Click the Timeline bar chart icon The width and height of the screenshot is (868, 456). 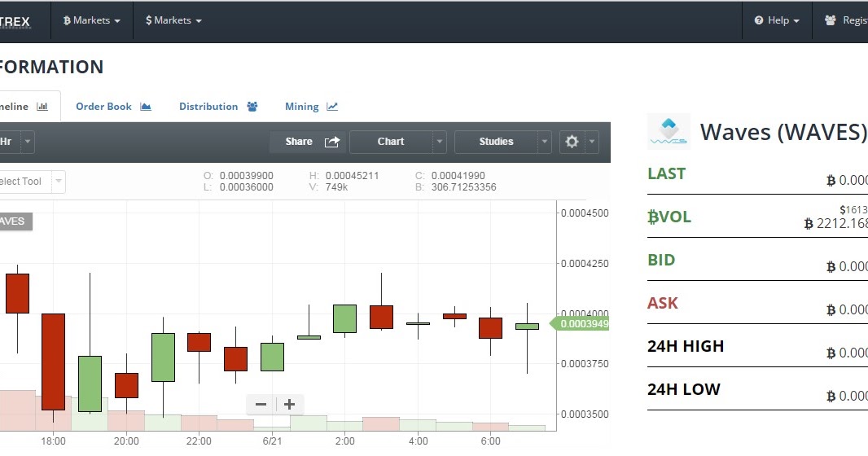click(42, 106)
